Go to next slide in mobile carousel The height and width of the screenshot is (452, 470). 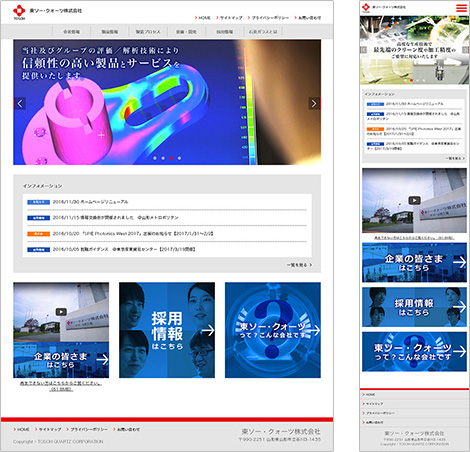click(x=465, y=50)
